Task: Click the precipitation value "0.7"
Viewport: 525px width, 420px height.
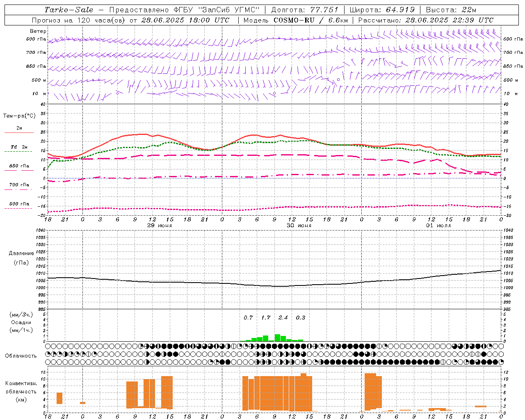Action: pos(248,318)
